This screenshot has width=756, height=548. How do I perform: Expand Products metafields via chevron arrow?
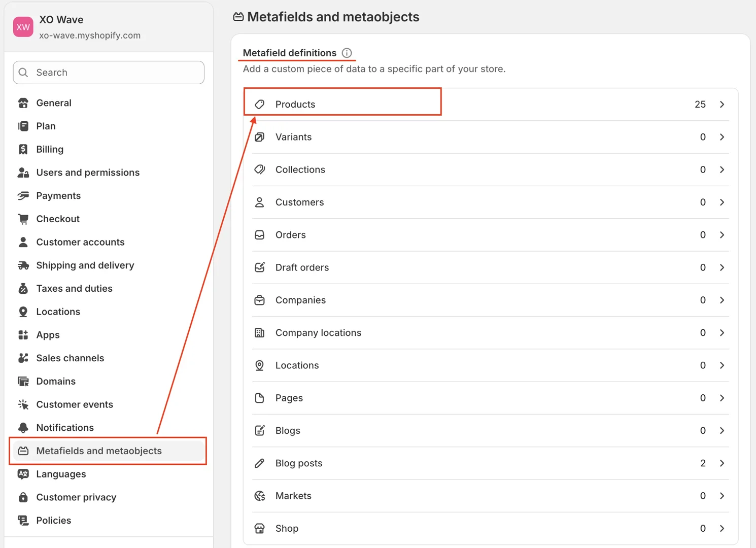click(722, 105)
